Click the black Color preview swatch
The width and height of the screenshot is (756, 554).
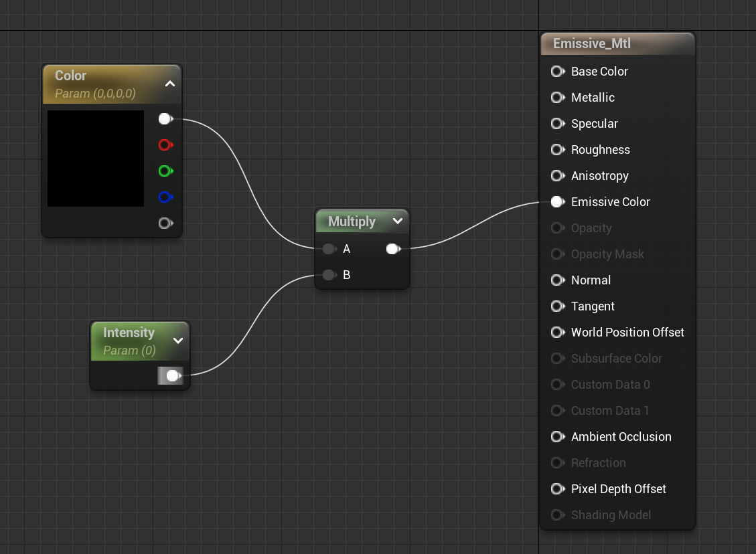point(96,159)
